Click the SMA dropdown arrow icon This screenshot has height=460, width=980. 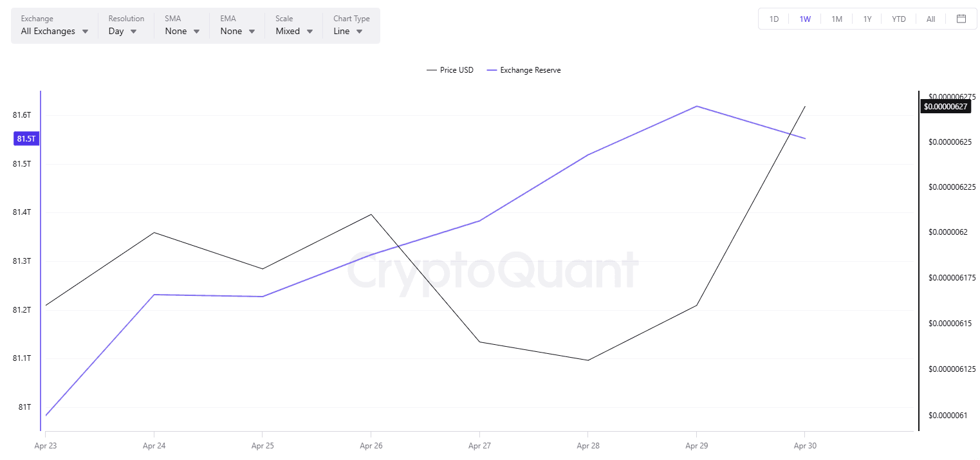click(196, 32)
